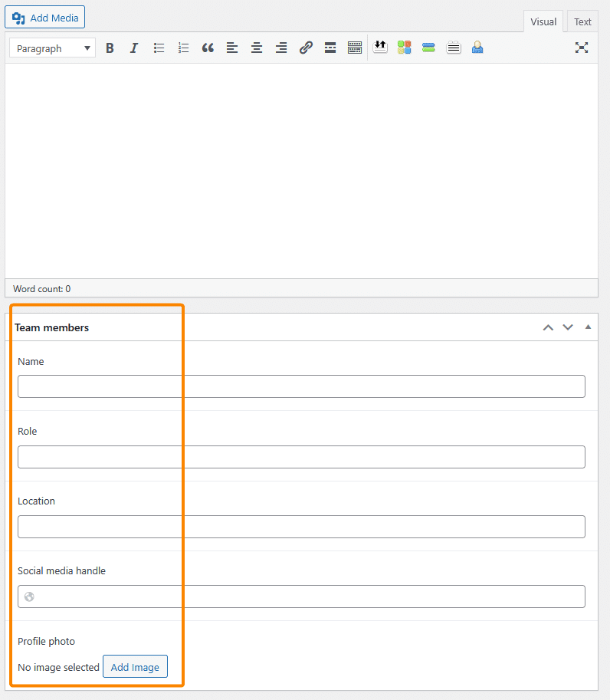Insert a numbered list
The width and height of the screenshot is (610, 700).
click(183, 48)
